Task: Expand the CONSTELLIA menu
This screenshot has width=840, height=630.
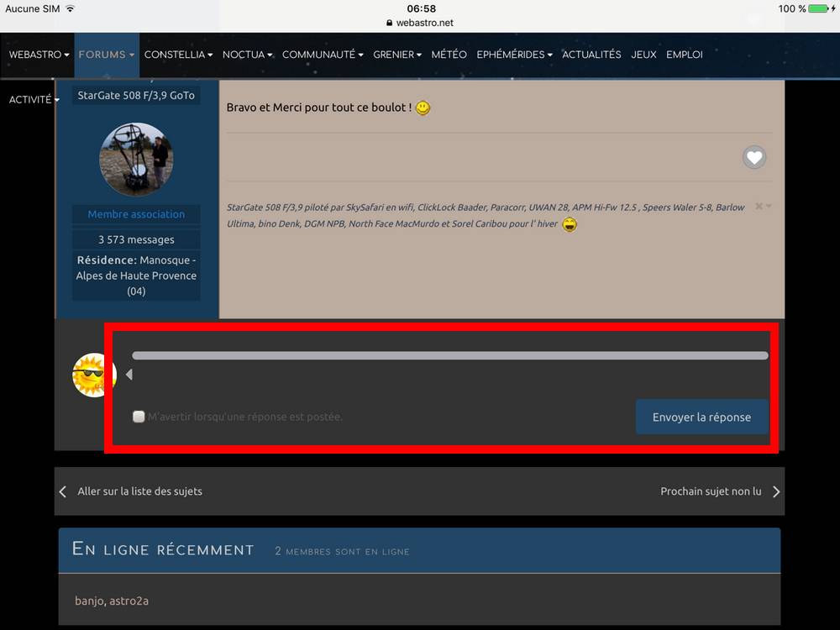Action: [178, 55]
